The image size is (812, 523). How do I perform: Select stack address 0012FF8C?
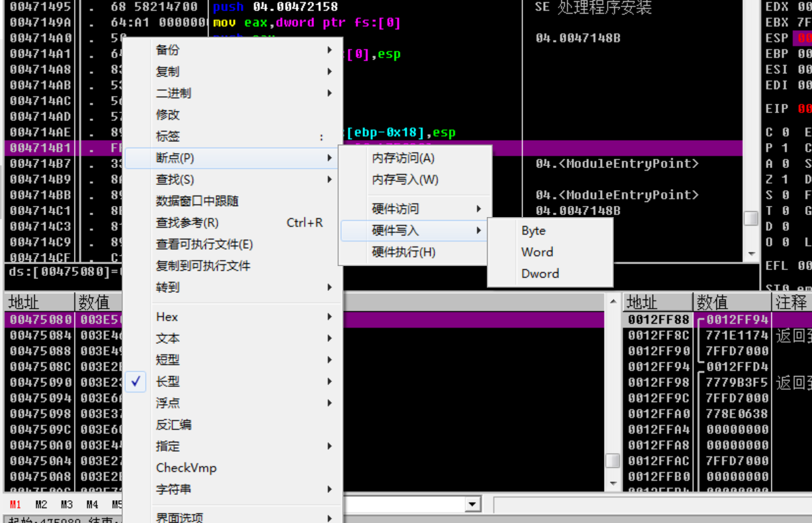(x=659, y=335)
